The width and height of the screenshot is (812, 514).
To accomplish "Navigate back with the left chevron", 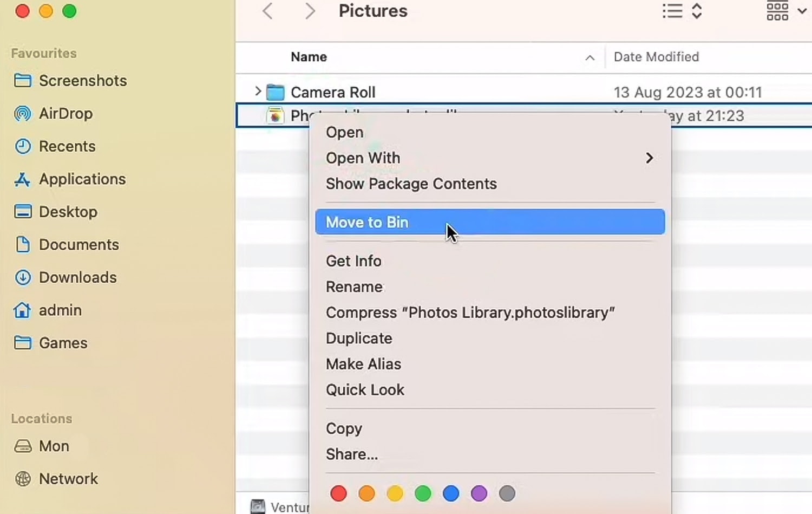I will 267,11.
